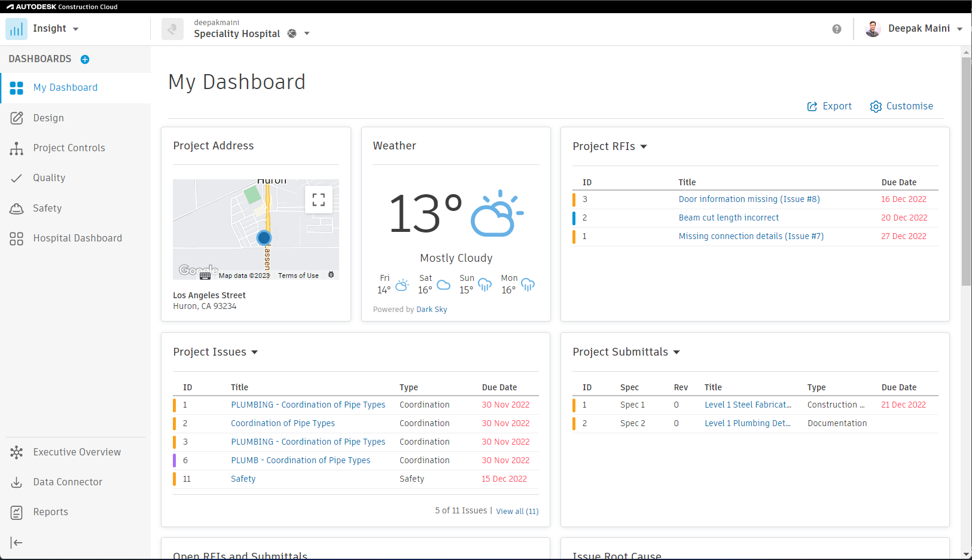Click the scrollbar down arrow
Screen dimensions: 972x560
(966, 555)
